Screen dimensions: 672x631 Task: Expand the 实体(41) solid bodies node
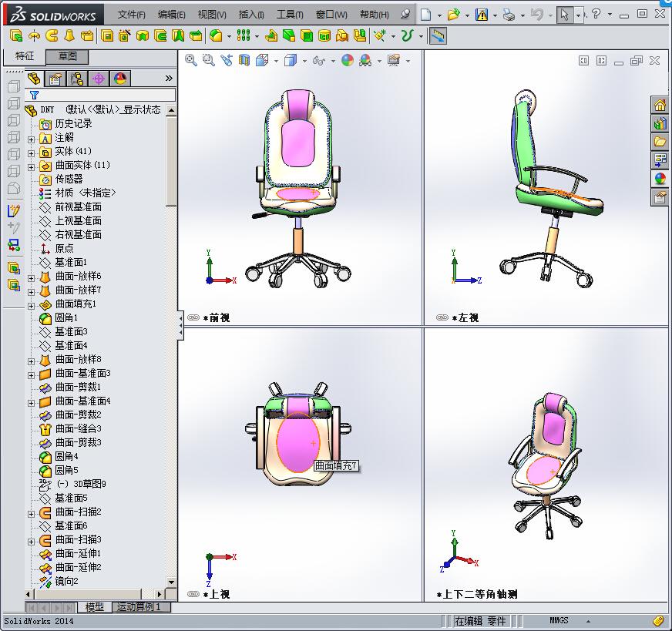coord(31,153)
